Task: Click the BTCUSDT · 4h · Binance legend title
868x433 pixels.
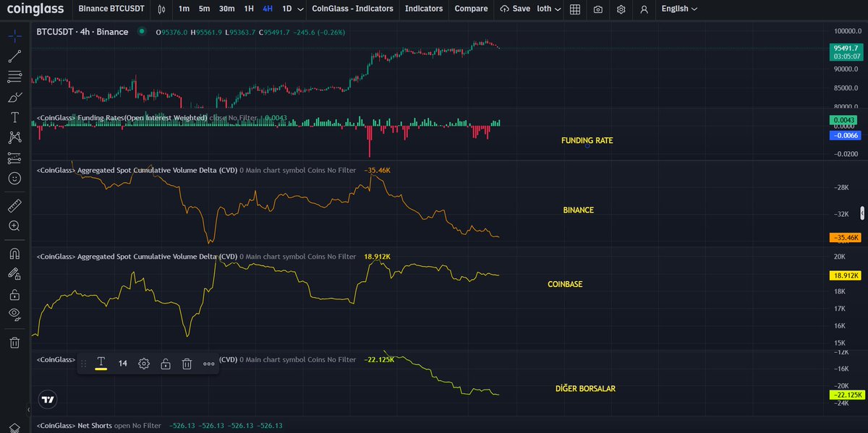Action: point(82,32)
